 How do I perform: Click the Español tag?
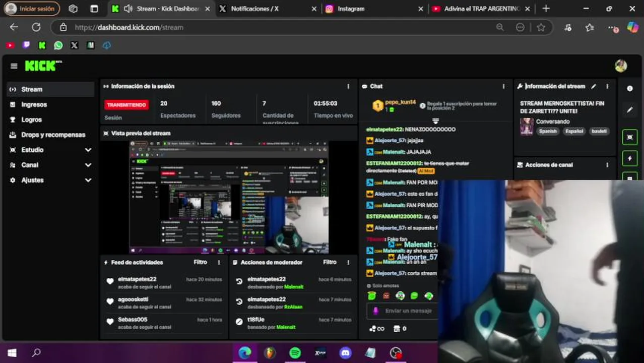click(574, 131)
